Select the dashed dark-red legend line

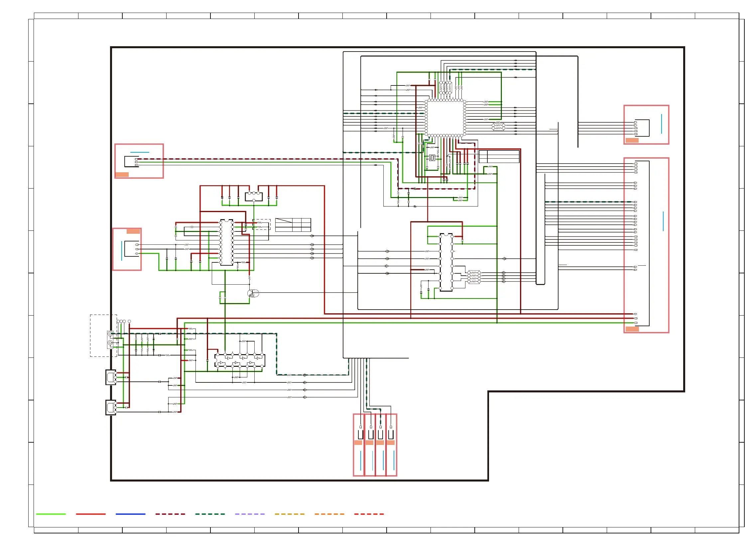(x=170, y=514)
